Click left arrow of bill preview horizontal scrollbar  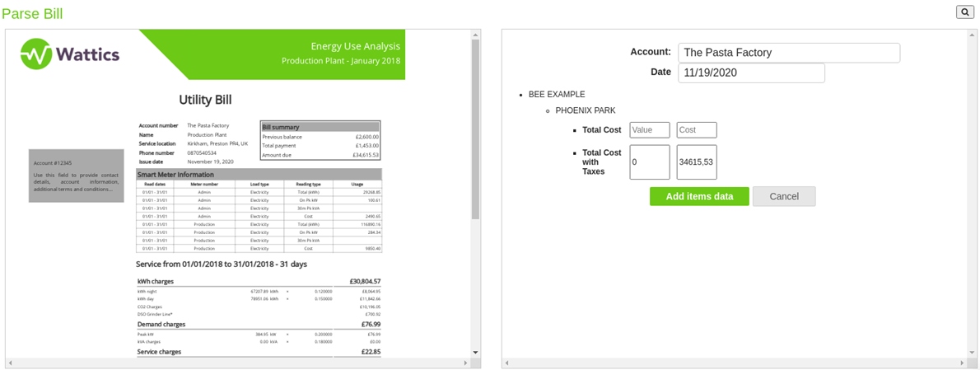point(10,363)
